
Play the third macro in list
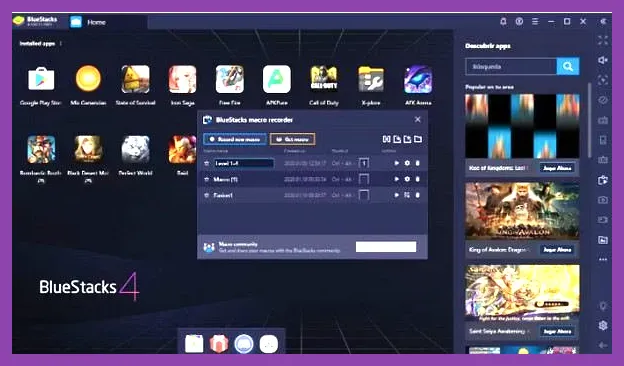396,195
